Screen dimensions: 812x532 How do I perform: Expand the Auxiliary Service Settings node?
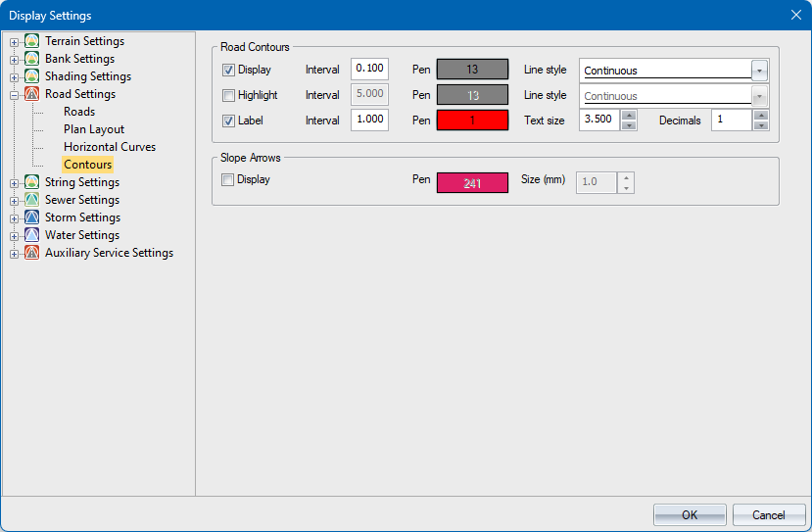point(14,254)
